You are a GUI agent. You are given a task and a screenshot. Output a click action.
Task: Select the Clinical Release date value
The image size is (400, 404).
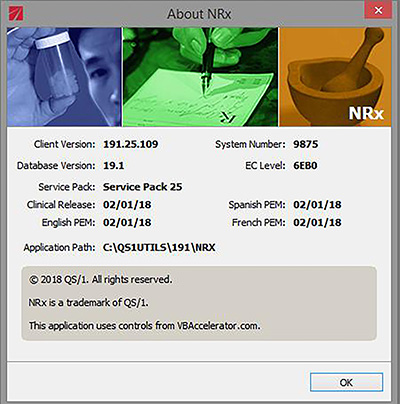pos(127,205)
